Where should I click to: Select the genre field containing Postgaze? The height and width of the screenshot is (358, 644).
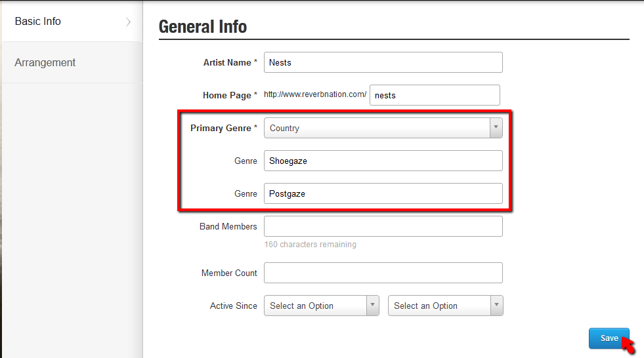point(383,193)
